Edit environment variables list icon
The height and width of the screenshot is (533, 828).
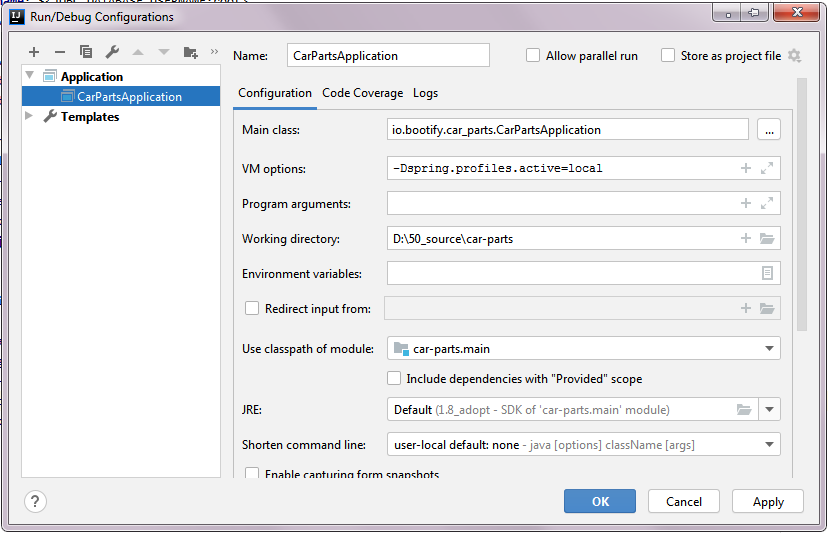point(767,273)
